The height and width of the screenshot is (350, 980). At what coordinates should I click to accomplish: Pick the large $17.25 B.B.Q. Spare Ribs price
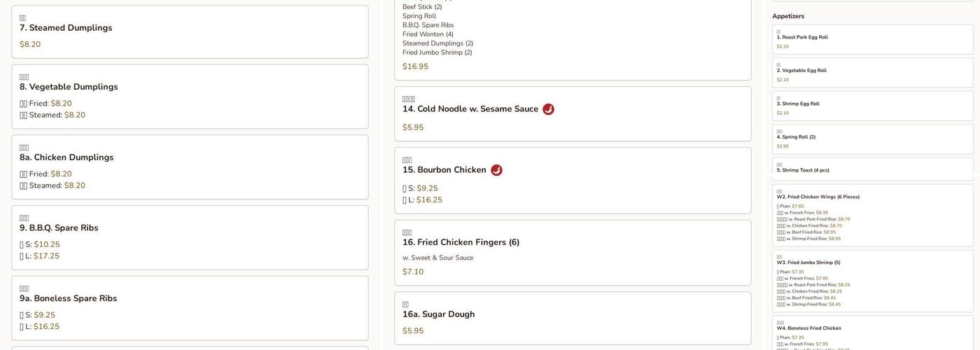tap(46, 256)
